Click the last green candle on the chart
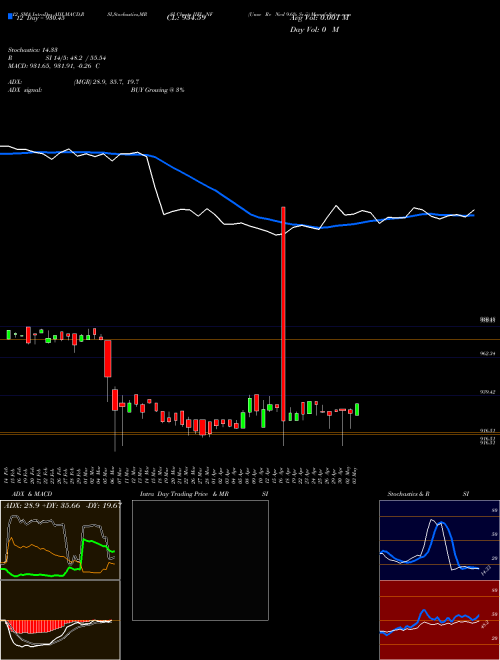This screenshot has width=500, height=660. 357,410
